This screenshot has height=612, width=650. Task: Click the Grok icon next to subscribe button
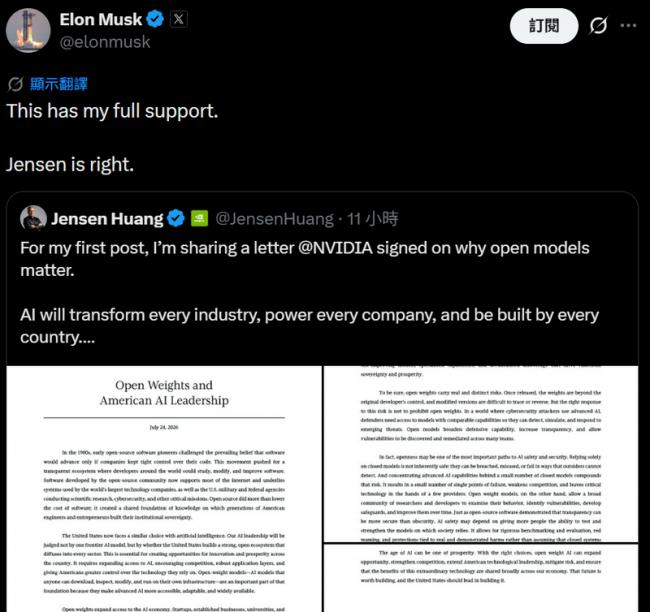tap(598, 25)
